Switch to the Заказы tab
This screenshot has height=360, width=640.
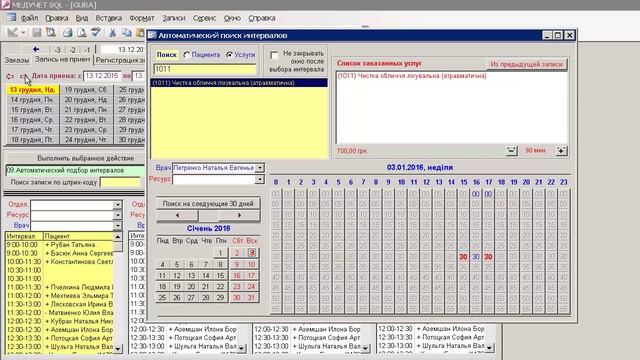click(17, 60)
